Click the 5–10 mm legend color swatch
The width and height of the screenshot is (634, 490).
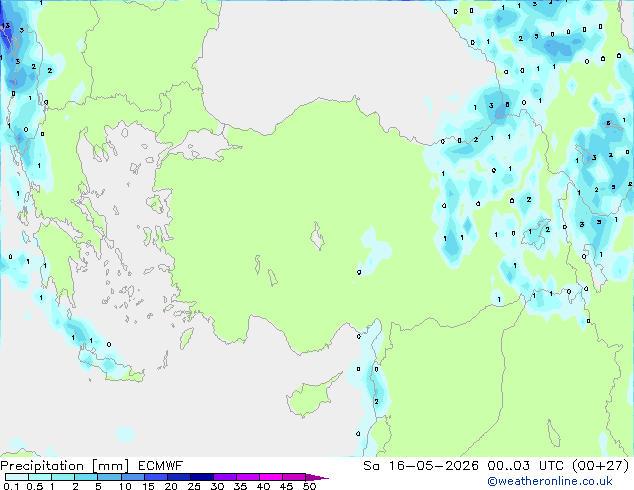109,477
